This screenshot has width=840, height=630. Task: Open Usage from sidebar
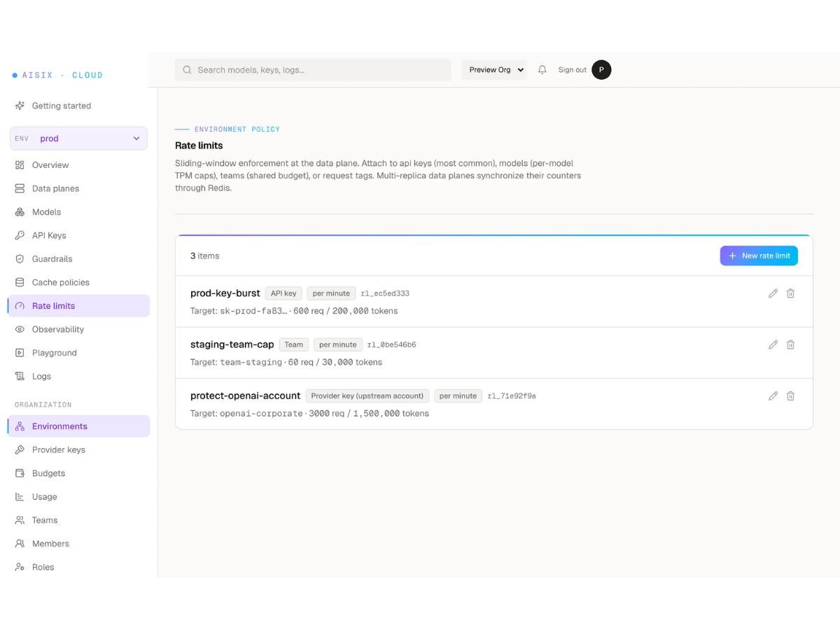click(x=78, y=496)
